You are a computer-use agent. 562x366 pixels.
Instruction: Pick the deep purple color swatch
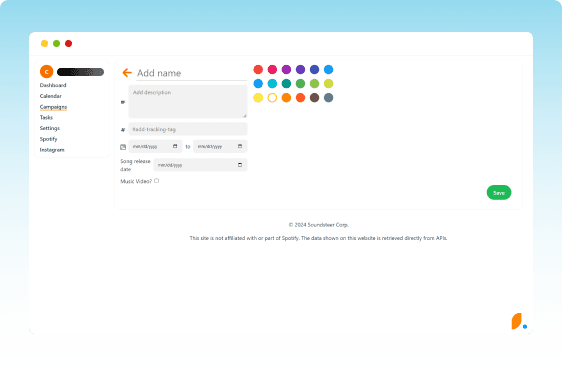pos(300,69)
